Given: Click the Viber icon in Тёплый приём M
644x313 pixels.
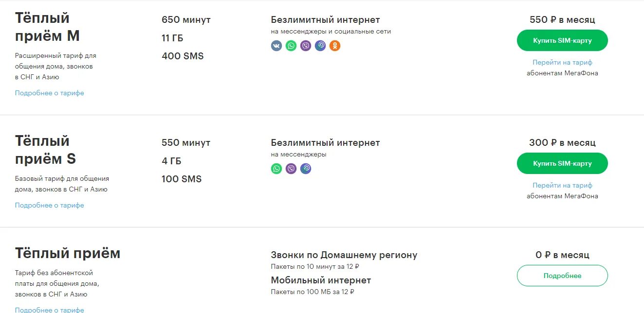Looking at the screenshot, I should coord(306,46).
